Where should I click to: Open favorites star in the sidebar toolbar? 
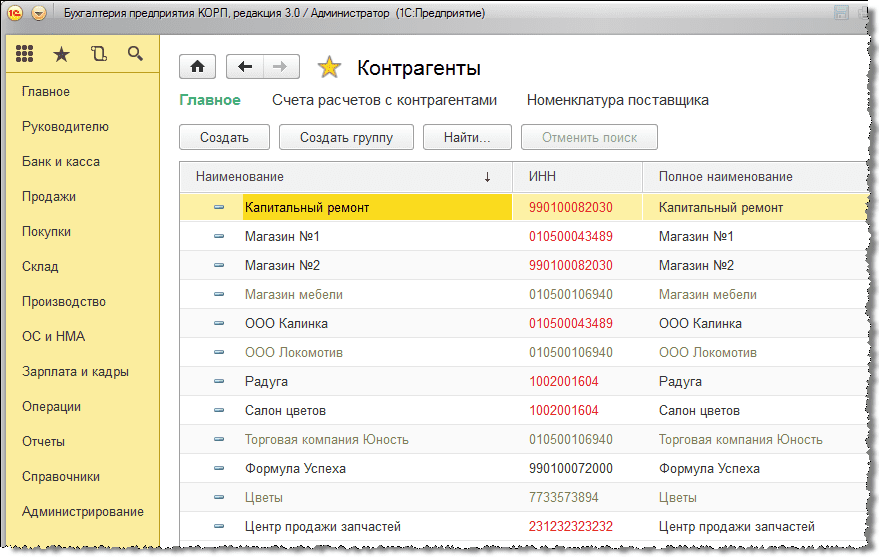[x=62, y=54]
